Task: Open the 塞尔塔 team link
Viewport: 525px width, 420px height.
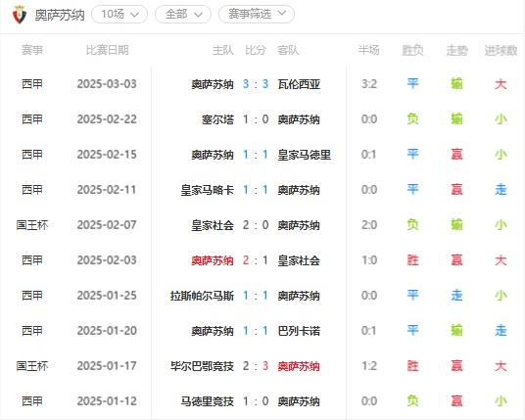Action: click(217, 119)
